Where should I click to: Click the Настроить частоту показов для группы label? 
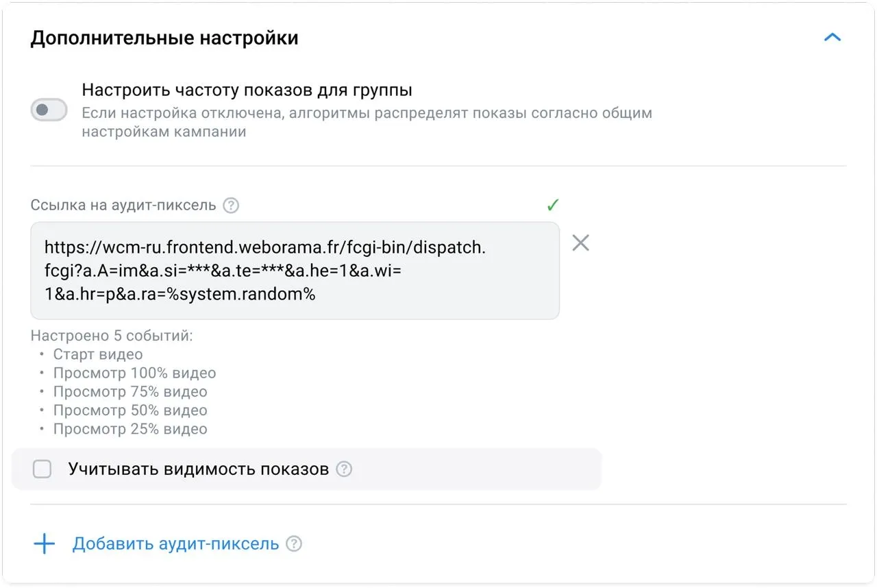click(x=247, y=90)
